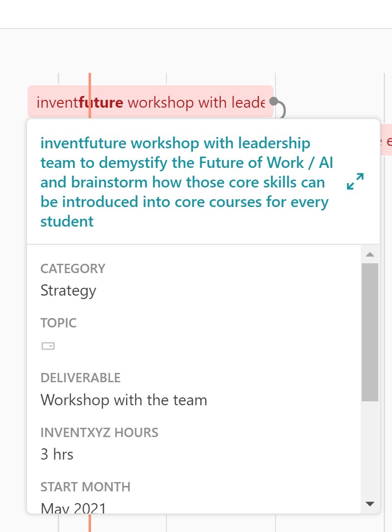Image resolution: width=392 pixels, height=532 pixels.
Task: Click the May 2021 start month value
Action: coord(73,508)
